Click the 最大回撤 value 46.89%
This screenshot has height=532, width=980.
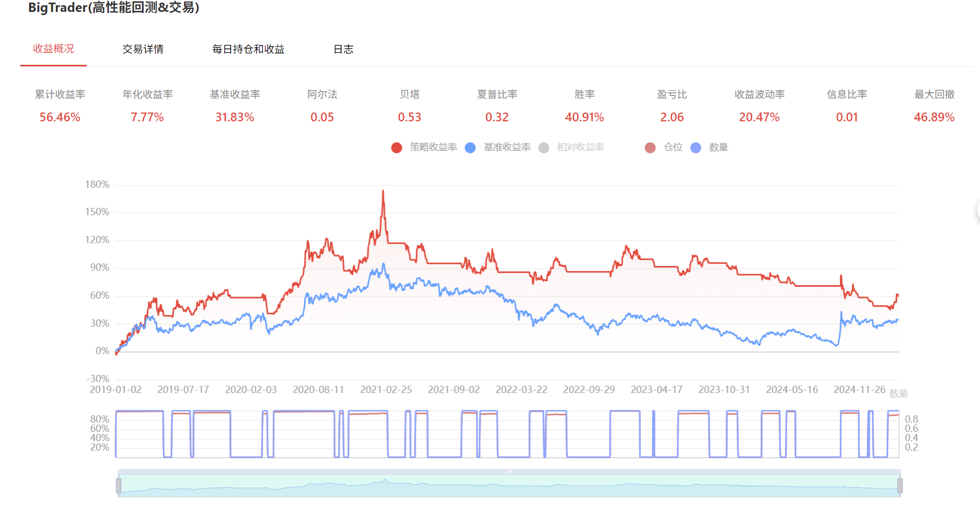pos(934,117)
